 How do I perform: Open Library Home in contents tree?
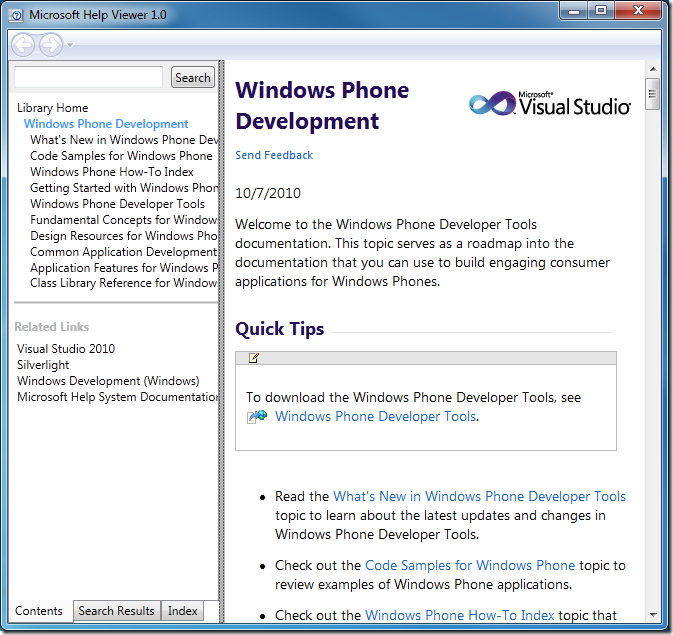(x=52, y=108)
